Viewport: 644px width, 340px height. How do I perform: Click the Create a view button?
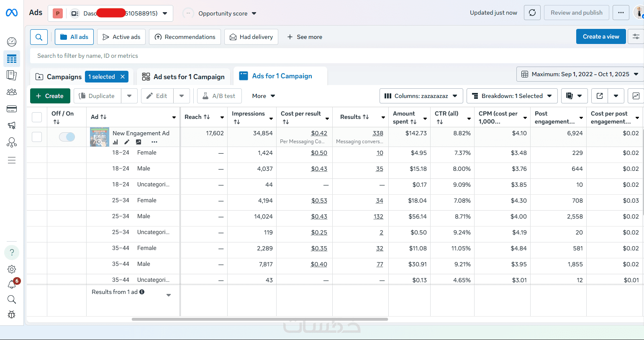coord(600,36)
